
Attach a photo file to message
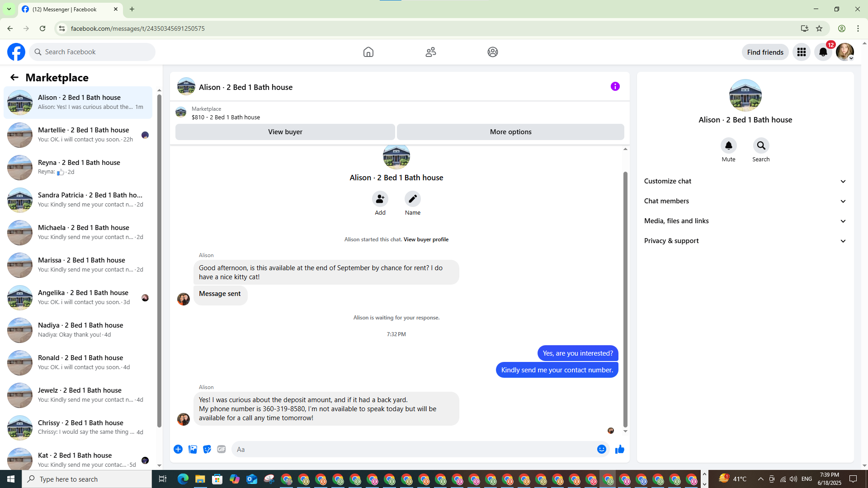193,449
